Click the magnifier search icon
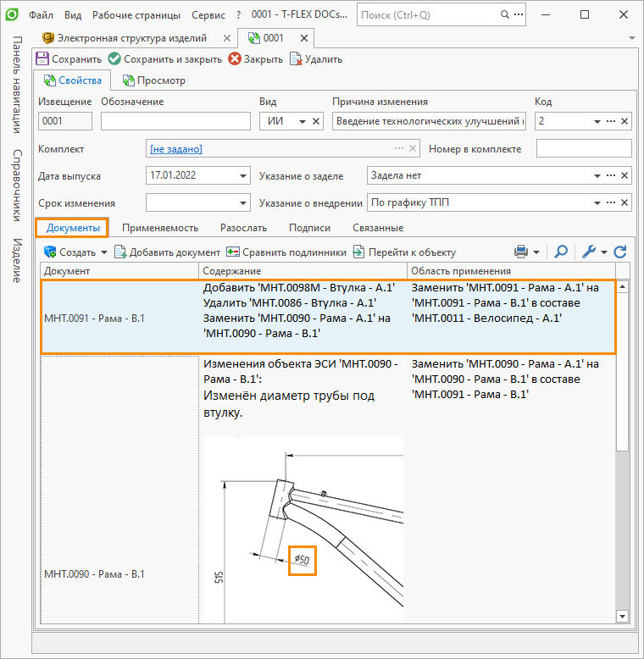Screen dimensions: 644x659 coord(561,252)
